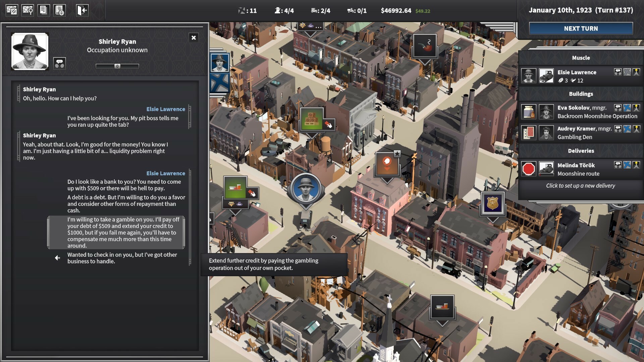
Task: Click the moonshine jar icon for Backroom Moonshine Operation
Action: click(529, 111)
